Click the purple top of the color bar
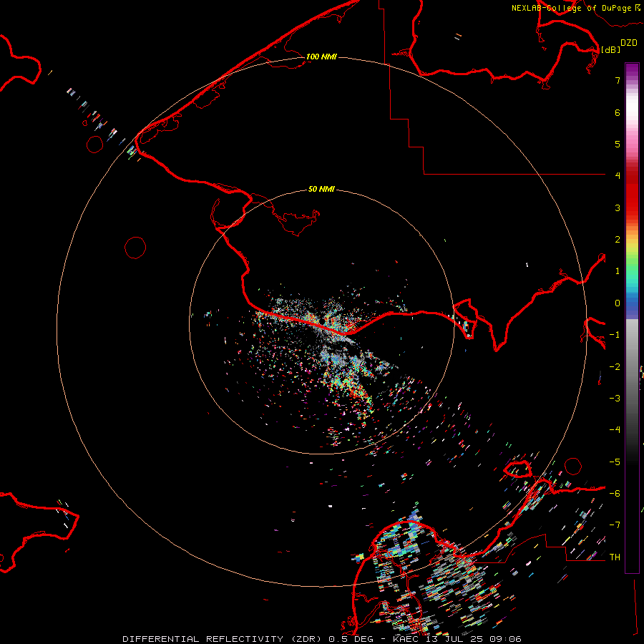 (632, 71)
